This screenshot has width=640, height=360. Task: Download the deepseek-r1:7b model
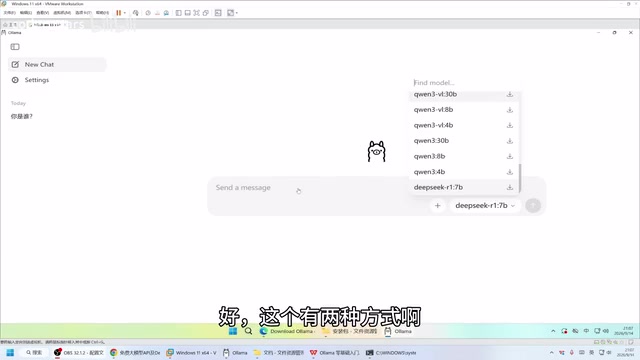(510, 187)
